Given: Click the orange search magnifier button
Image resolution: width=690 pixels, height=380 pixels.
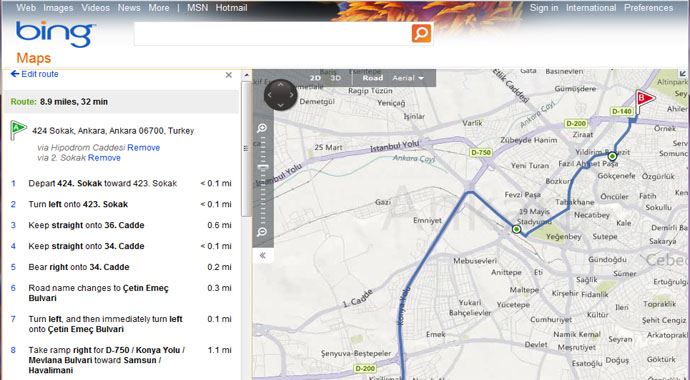Looking at the screenshot, I should click(x=421, y=33).
